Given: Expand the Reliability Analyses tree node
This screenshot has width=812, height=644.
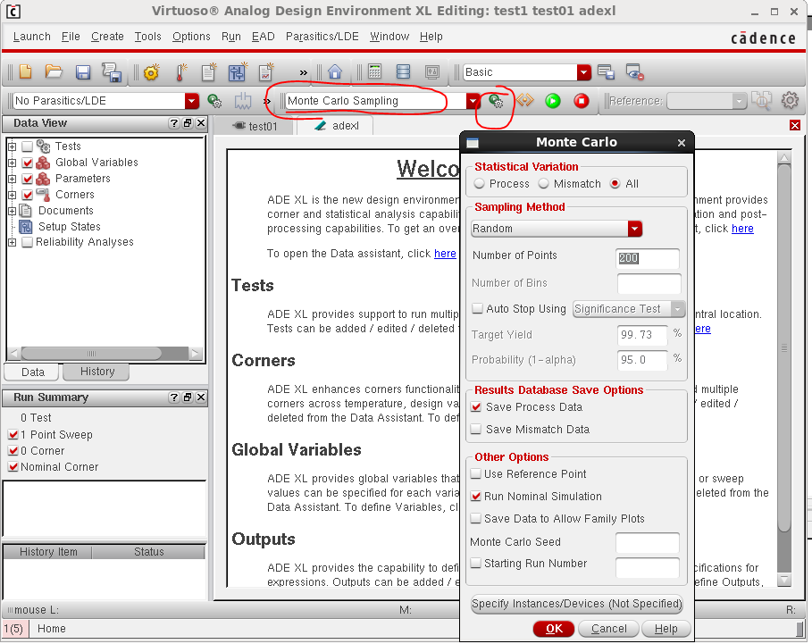Looking at the screenshot, I should coord(12,242).
